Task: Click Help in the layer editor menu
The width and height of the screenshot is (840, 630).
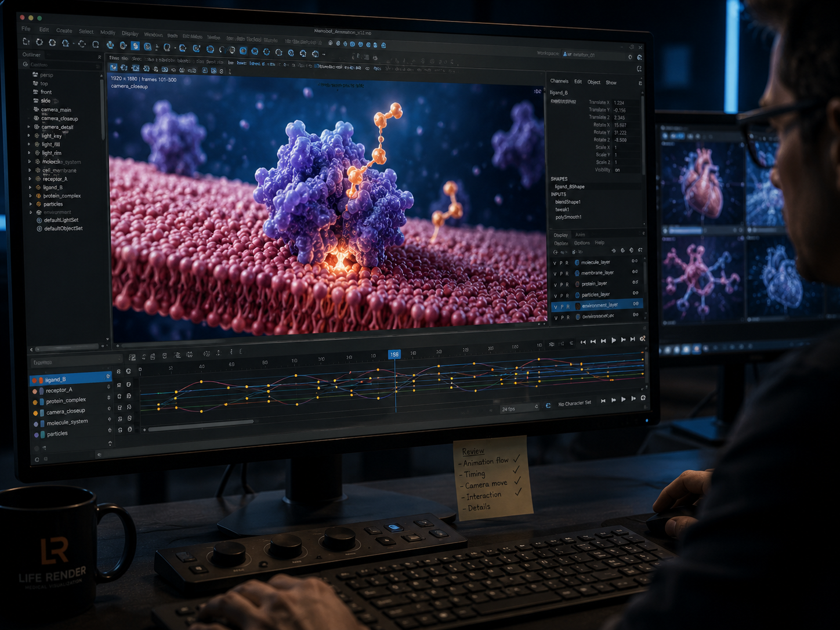Action: (599, 242)
